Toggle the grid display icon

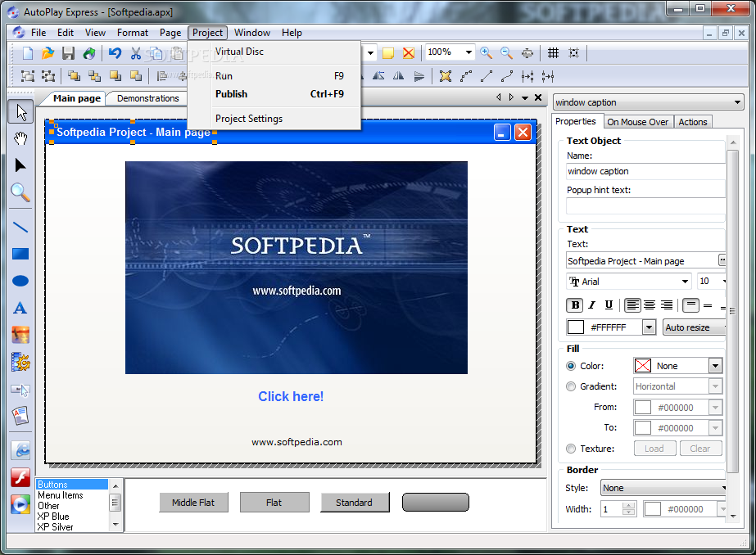click(x=553, y=53)
